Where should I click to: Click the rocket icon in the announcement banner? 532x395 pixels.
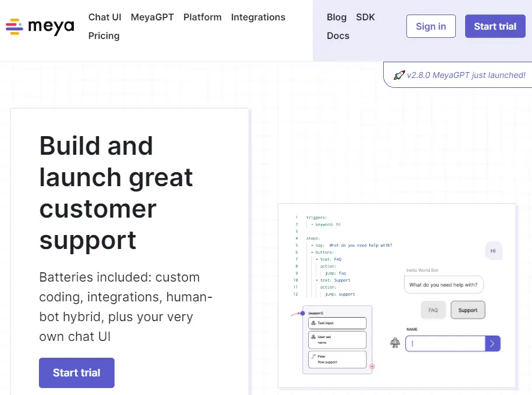(x=398, y=75)
